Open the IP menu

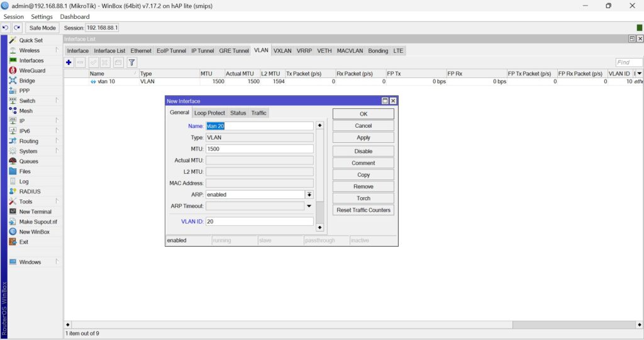click(x=22, y=121)
